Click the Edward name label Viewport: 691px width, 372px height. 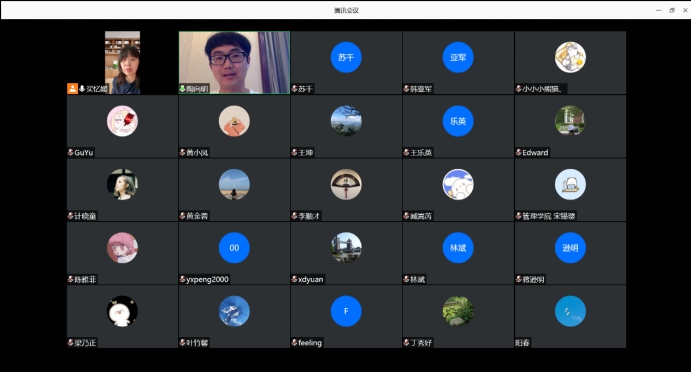(535, 153)
